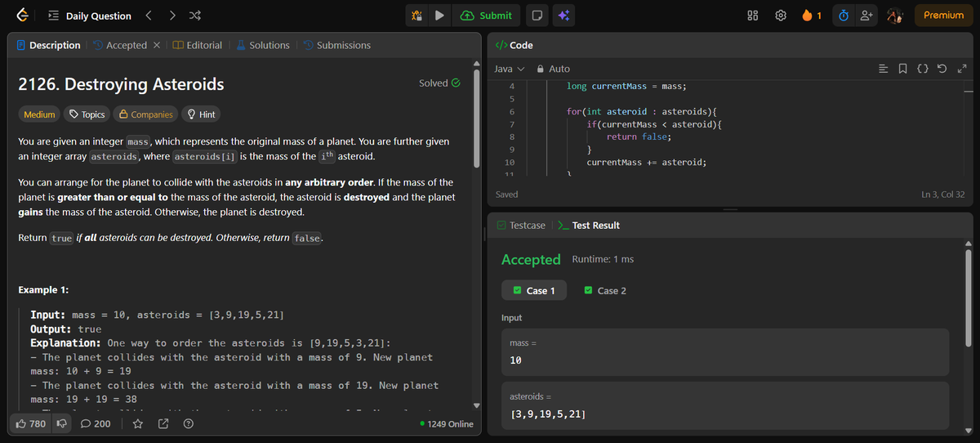Select Case 2 result
This screenshot has width=980, height=443.
pyautogui.click(x=605, y=290)
